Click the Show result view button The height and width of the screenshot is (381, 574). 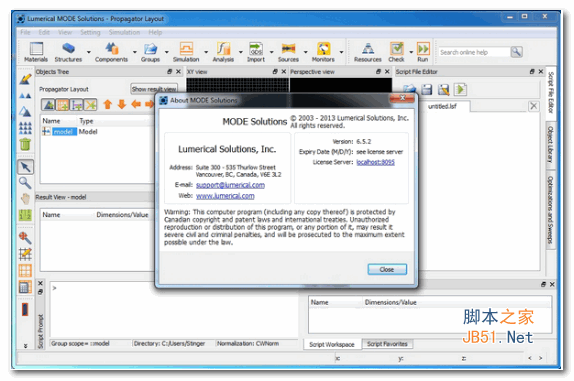coord(154,89)
